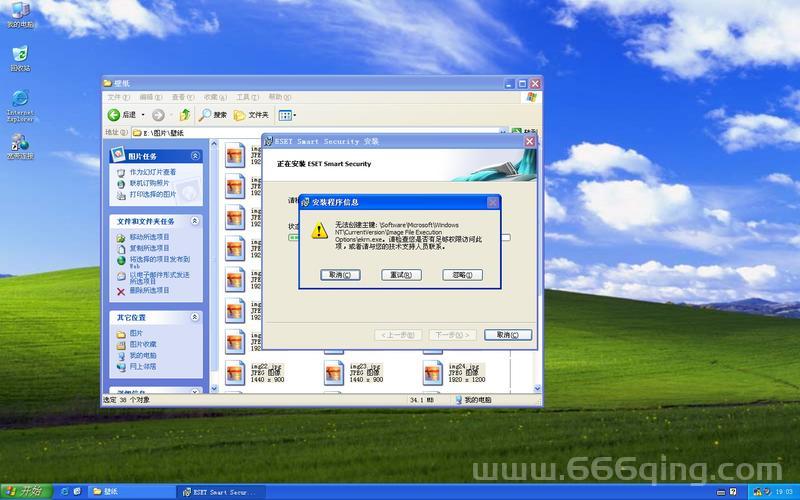The image size is (800, 500).
Task: Click the 取消(C) button in the 安装程序信息 error dialog
Action: pos(340,275)
